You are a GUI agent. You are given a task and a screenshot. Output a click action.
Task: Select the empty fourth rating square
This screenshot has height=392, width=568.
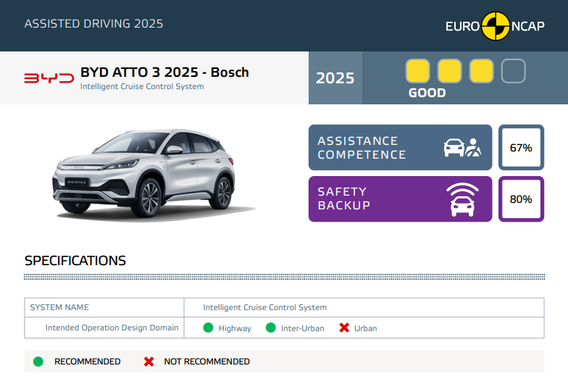click(x=513, y=71)
